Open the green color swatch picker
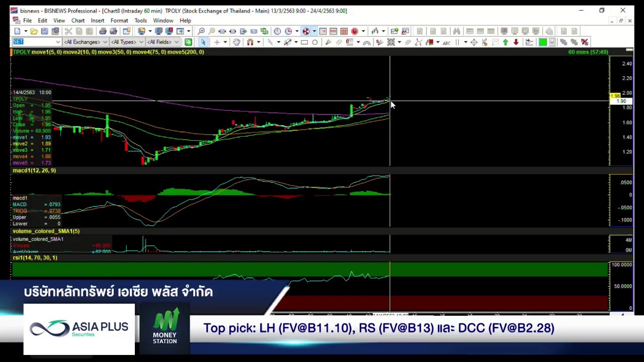 point(543,42)
